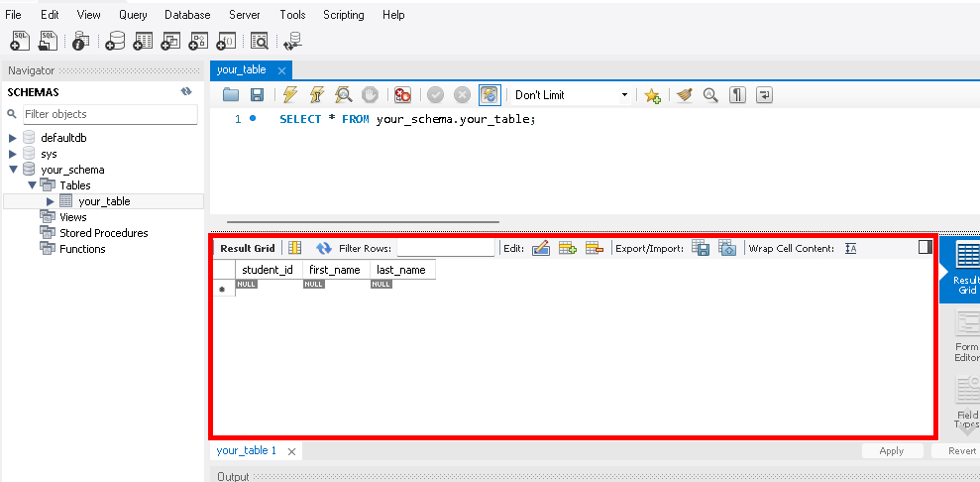This screenshot has height=482, width=980.
Task: Run explain plan magnifier-lightning icon
Action: click(x=343, y=95)
